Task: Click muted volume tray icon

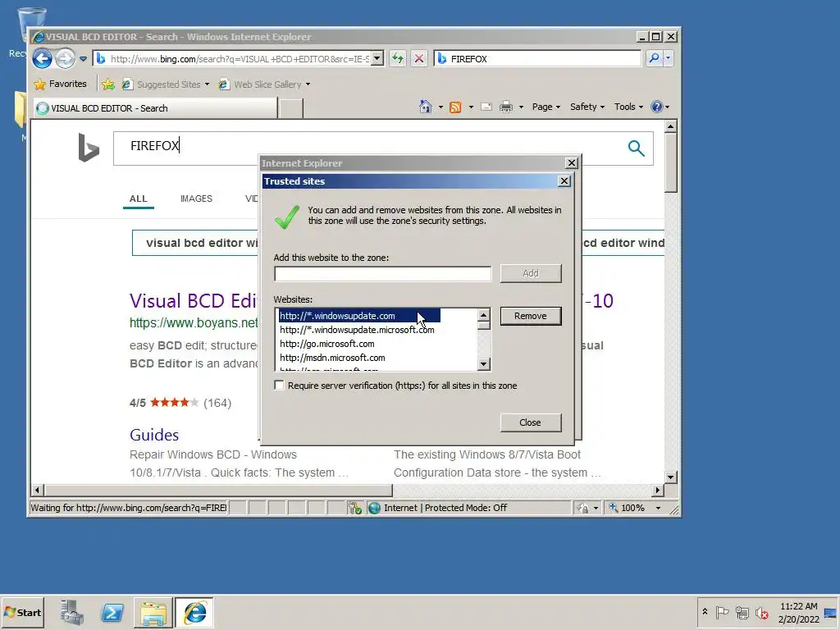Action: point(761,612)
